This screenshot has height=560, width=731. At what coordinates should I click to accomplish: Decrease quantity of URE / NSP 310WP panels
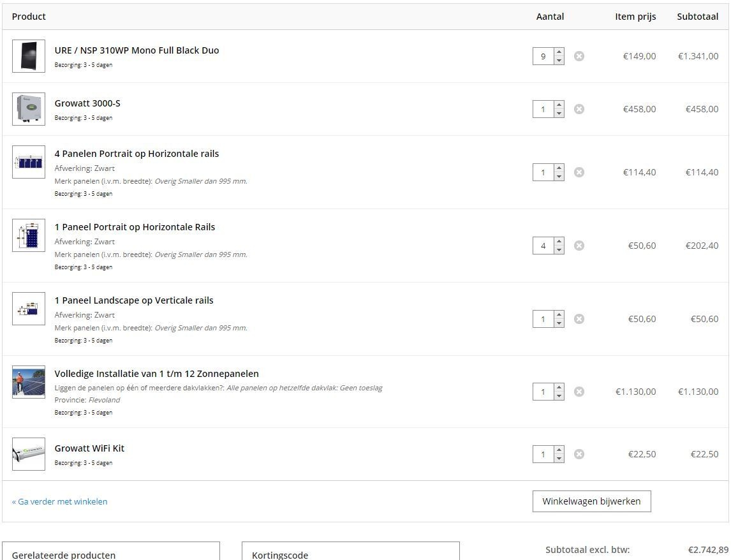[559, 61]
